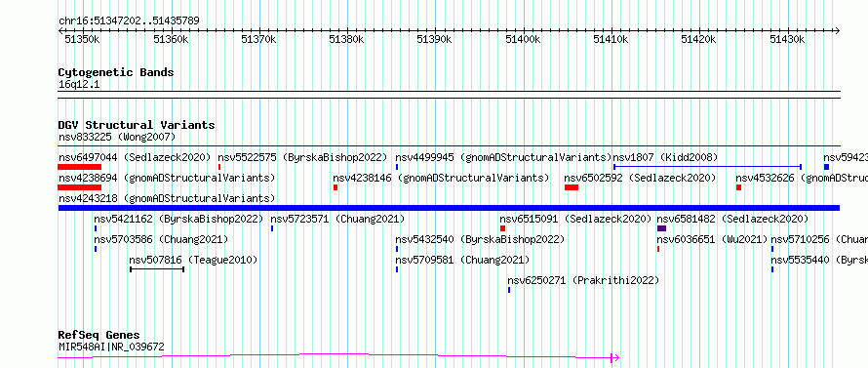Click the nsv1807 (Kidd2008) span line
Viewport: 868px width, 368px height.
707,166
